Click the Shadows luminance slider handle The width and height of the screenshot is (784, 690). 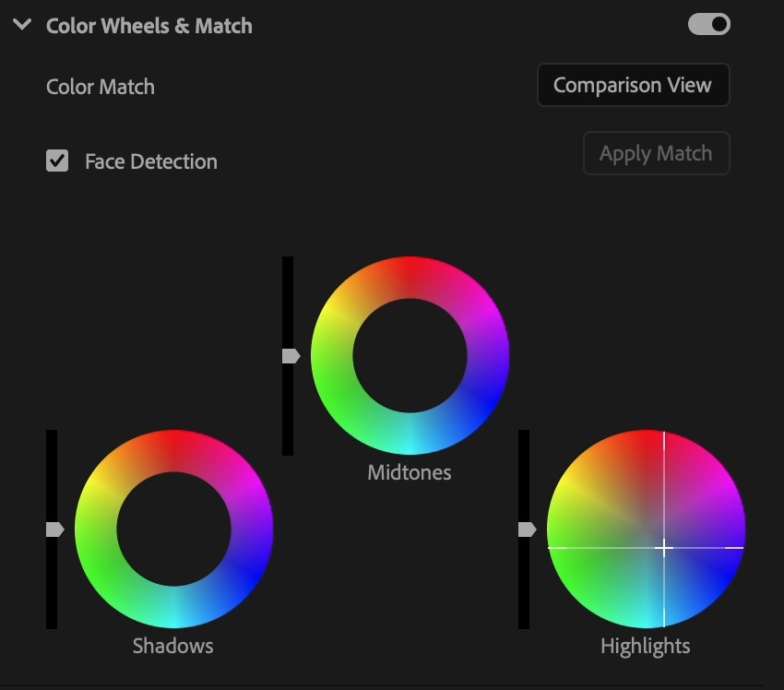tap(55, 529)
